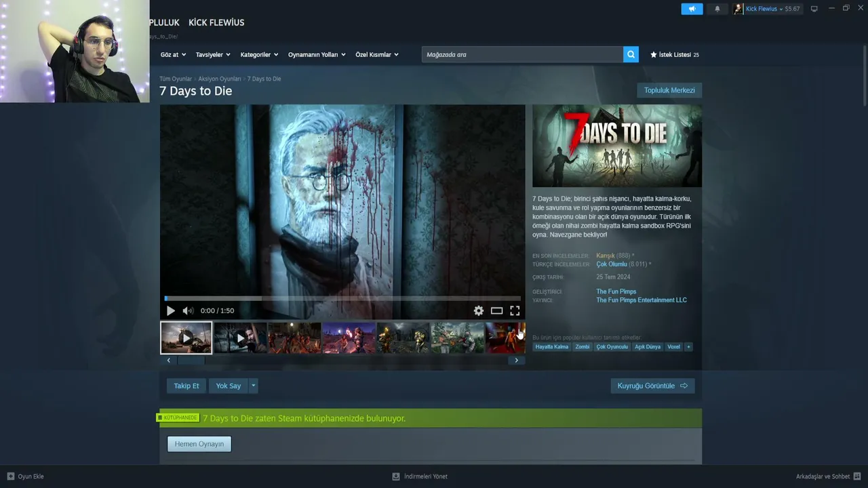868x488 pixels.
Task: Move thumbnail strip right with arrow
Action: pyautogui.click(x=516, y=361)
